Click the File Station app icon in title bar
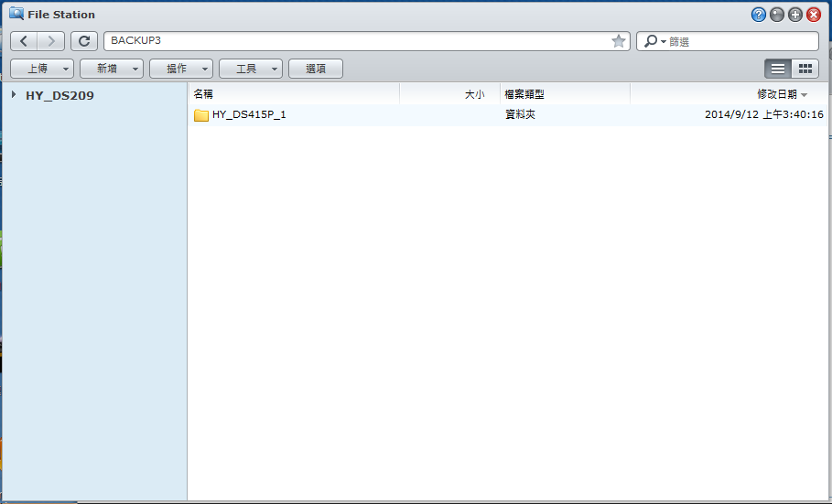 pyautogui.click(x=16, y=14)
